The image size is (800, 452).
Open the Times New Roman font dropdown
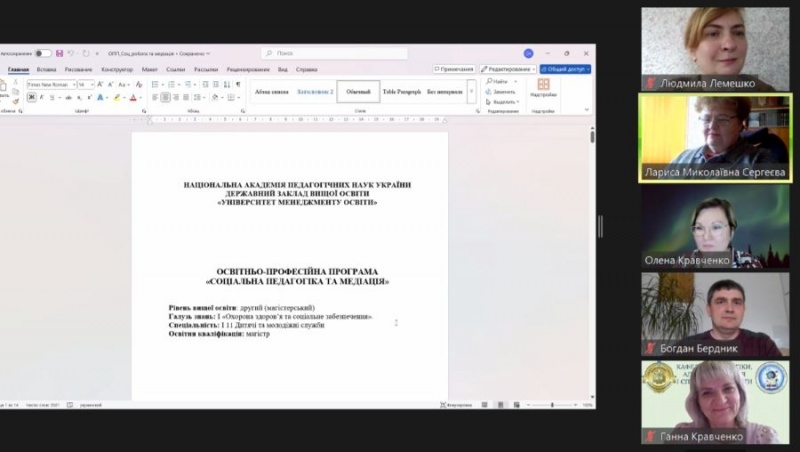50,85
